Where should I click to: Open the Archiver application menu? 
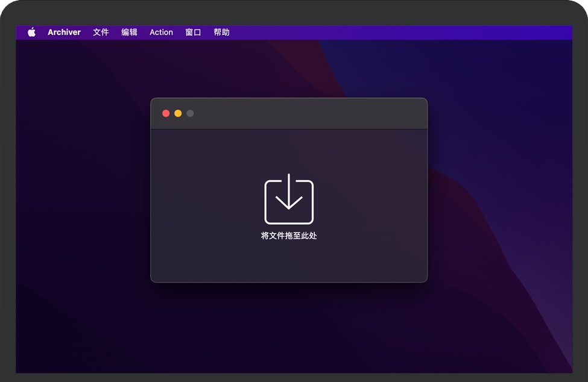[x=64, y=32]
